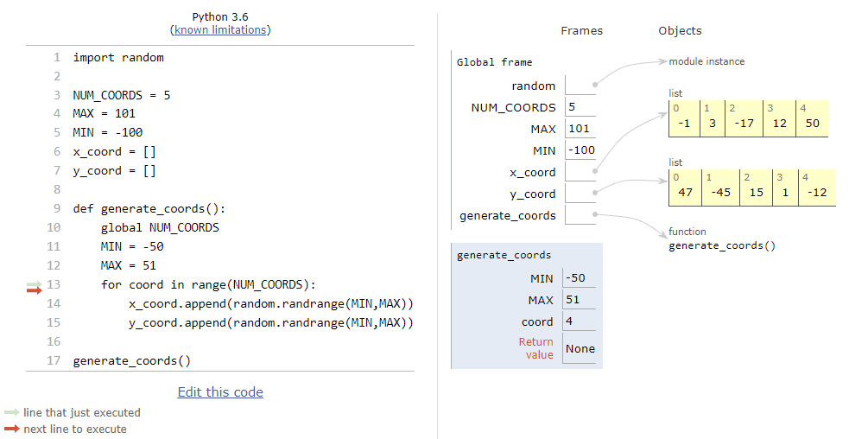Click the line number 17 in the gutter
Image resolution: width=868 pixels, height=439 pixels.
[54, 360]
